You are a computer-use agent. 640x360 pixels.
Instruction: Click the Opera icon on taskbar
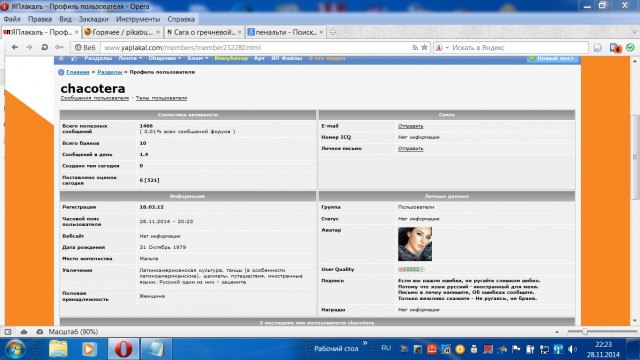123,349
